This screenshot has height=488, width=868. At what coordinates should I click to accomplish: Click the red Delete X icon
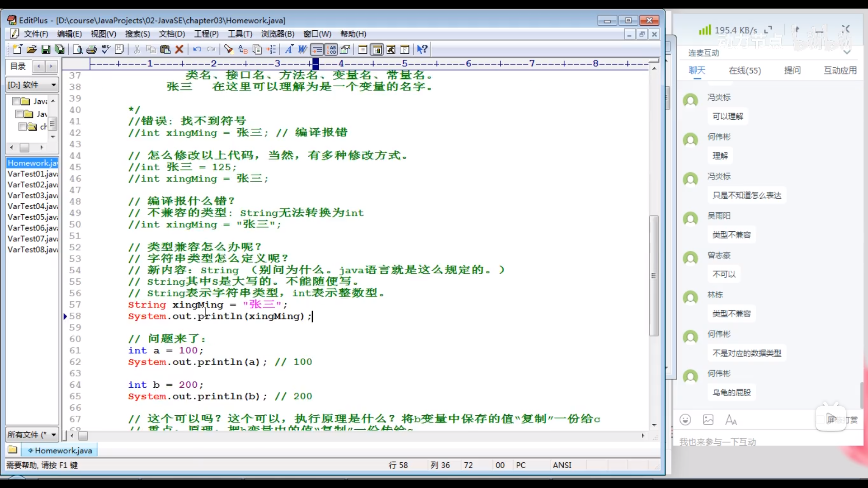(179, 49)
